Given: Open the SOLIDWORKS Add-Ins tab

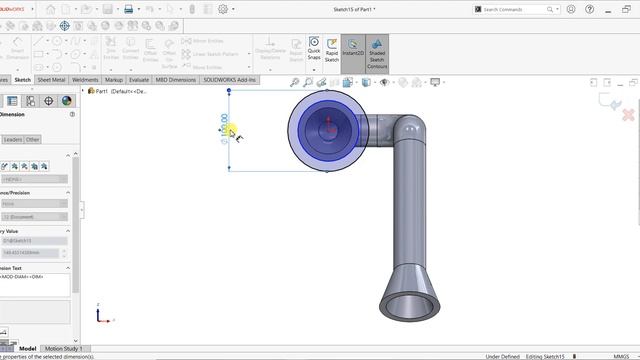Looking at the screenshot, I should pos(229,80).
